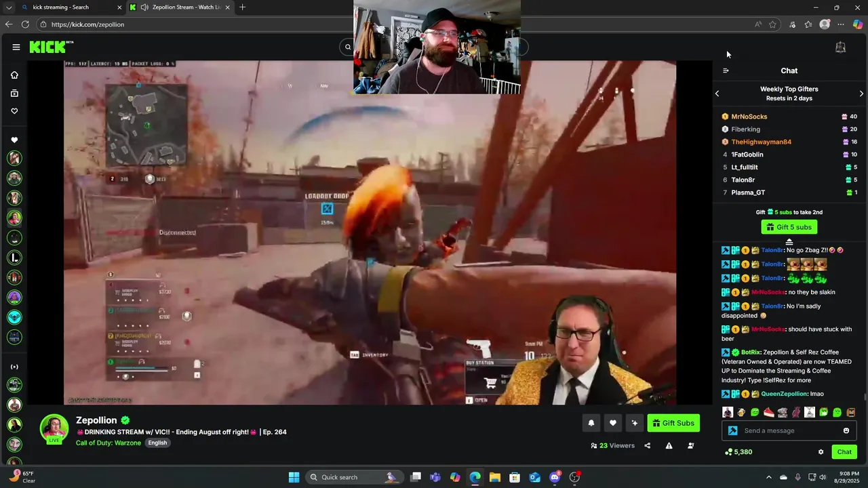
Task: Click Gift 5 subs button
Action: pyautogui.click(x=789, y=227)
